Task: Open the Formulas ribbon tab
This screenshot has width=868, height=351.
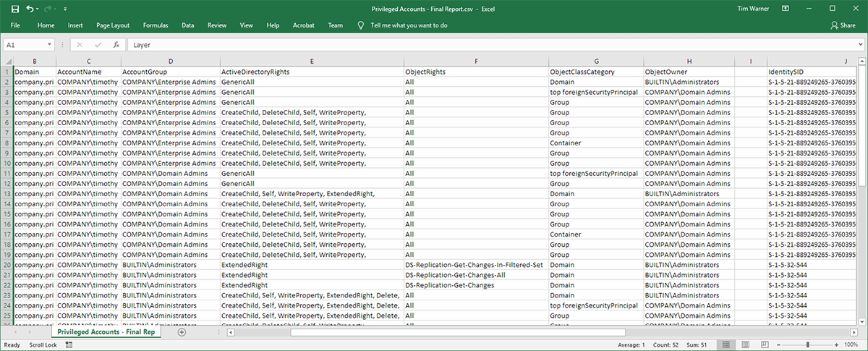Action: 156,25
